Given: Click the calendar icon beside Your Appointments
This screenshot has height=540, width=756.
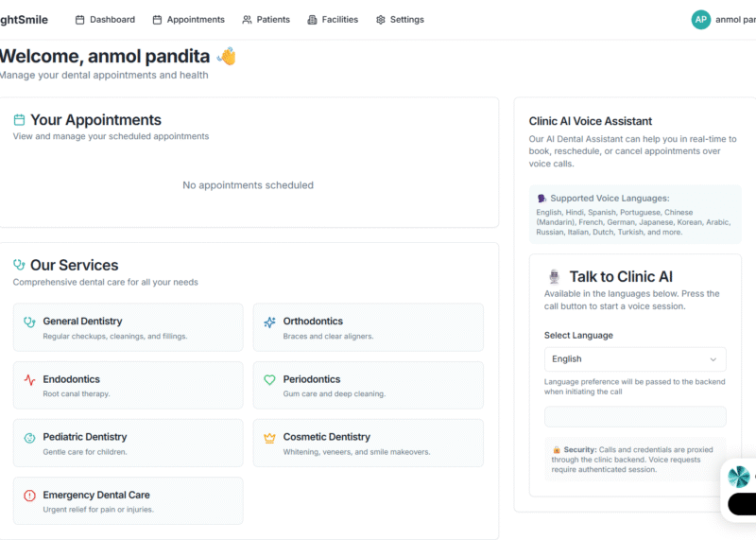Looking at the screenshot, I should click(19, 120).
